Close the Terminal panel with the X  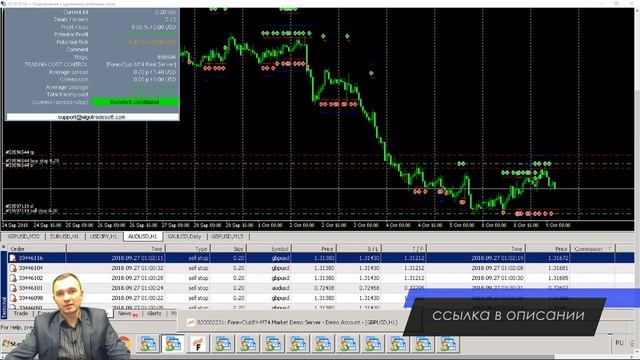coord(3,247)
